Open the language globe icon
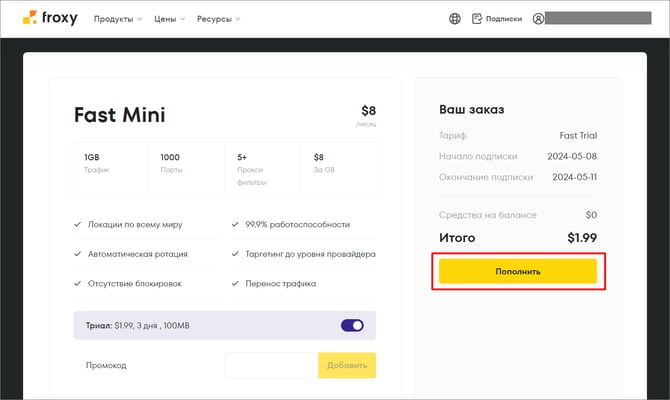 coord(455,19)
